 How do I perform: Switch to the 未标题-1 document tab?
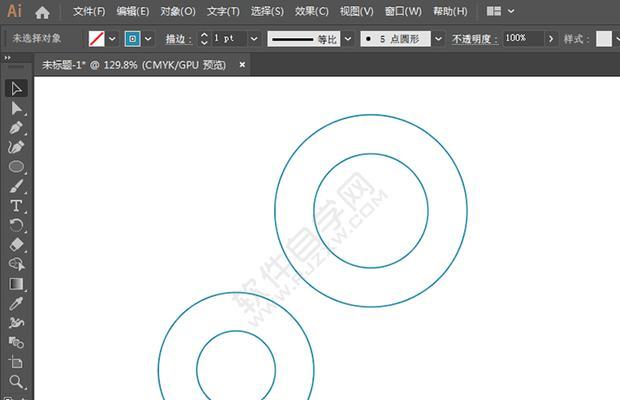point(134,65)
